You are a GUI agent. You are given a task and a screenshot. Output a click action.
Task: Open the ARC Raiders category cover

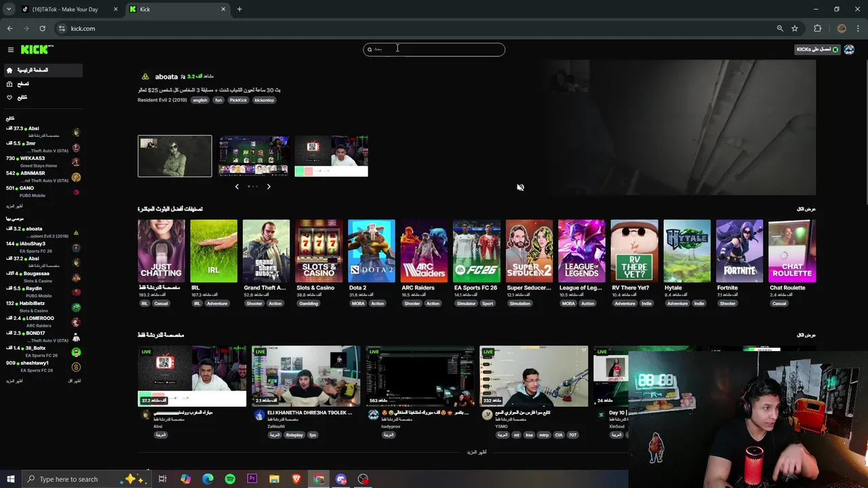[424, 251]
